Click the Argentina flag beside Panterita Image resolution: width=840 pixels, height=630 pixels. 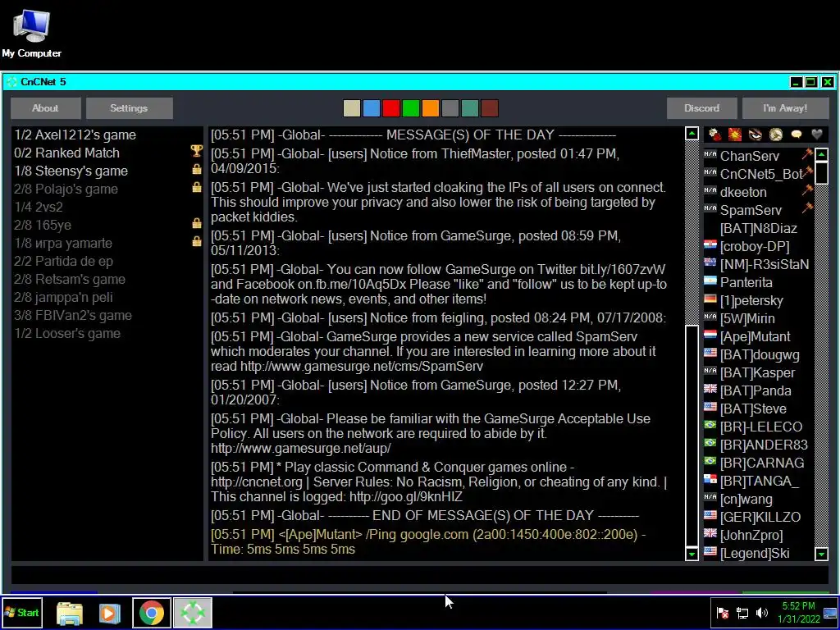pos(710,281)
